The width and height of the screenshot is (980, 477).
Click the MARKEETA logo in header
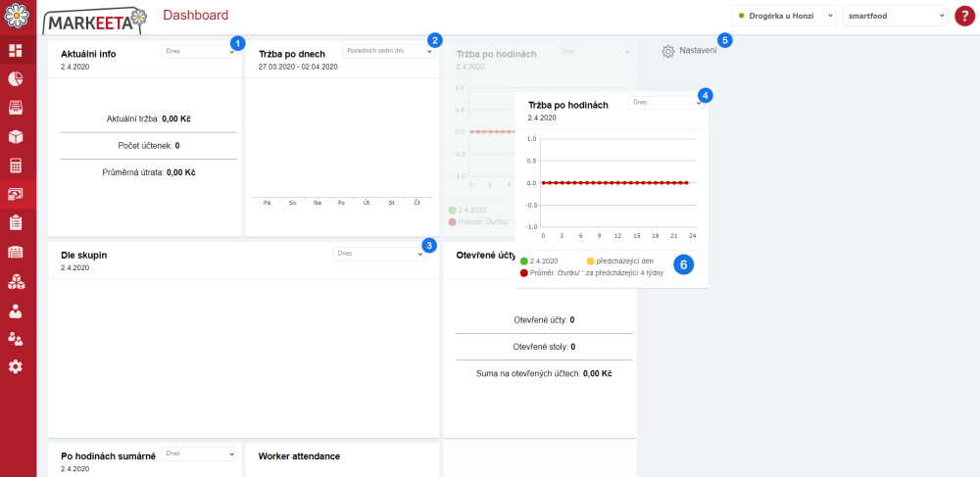(x=95, y=22)
